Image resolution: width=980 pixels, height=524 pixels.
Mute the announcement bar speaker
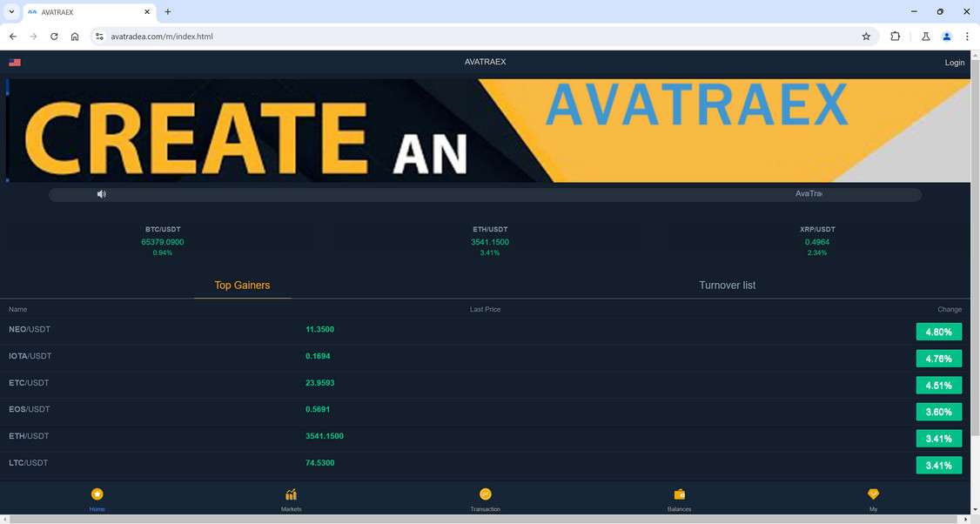click(x=102, y=193)
